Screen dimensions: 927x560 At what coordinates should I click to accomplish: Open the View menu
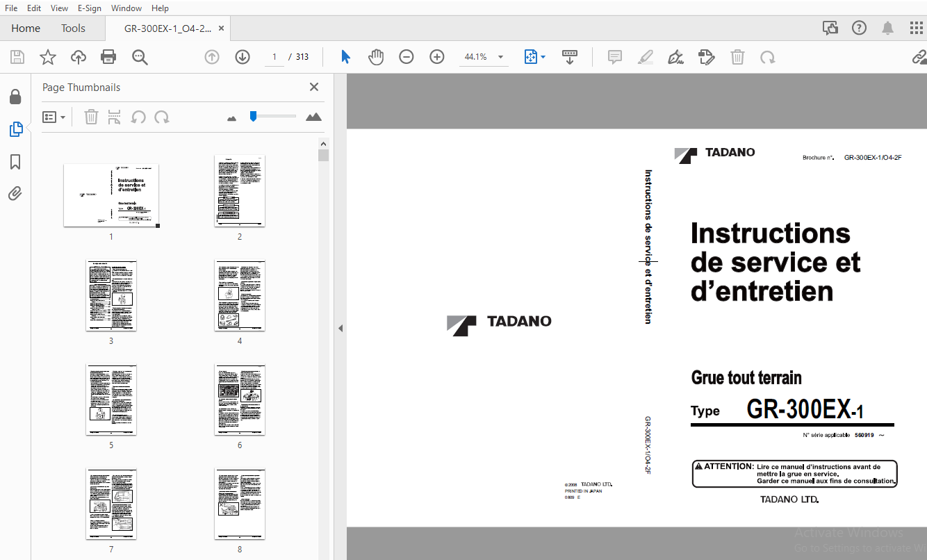coord(60,8)
